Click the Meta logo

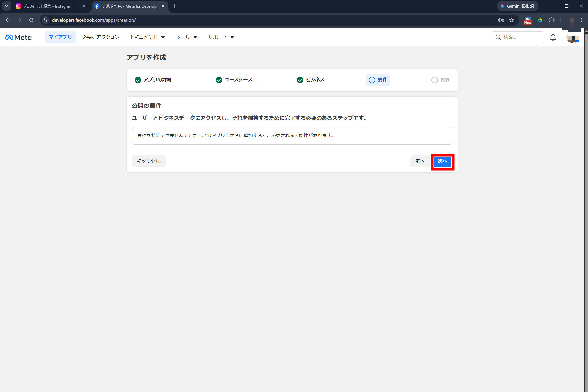pos(18,37)
